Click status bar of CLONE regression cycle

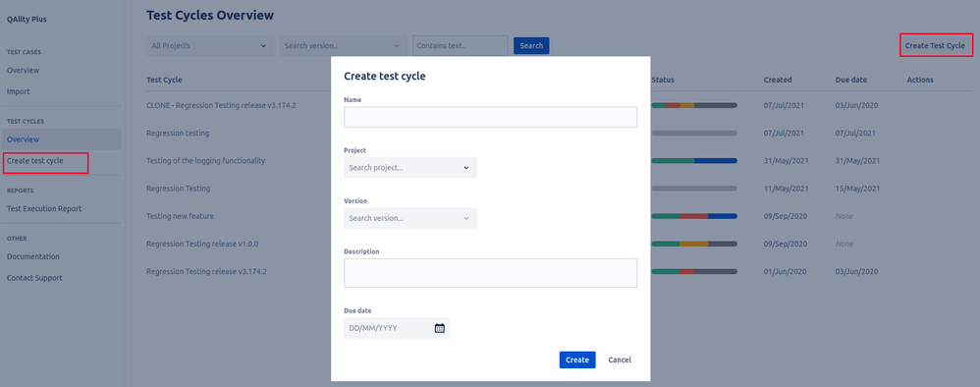[694, 106]
